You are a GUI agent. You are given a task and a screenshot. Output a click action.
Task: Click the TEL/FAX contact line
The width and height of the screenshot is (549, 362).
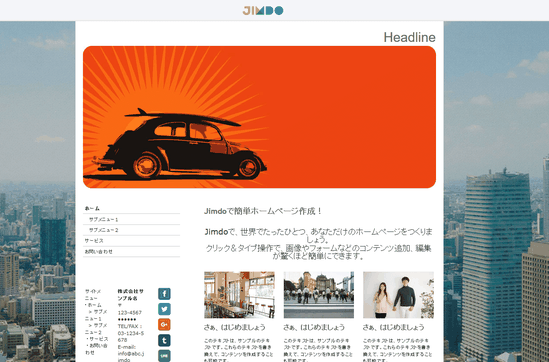pyautogui.click(x=131, y=333)
